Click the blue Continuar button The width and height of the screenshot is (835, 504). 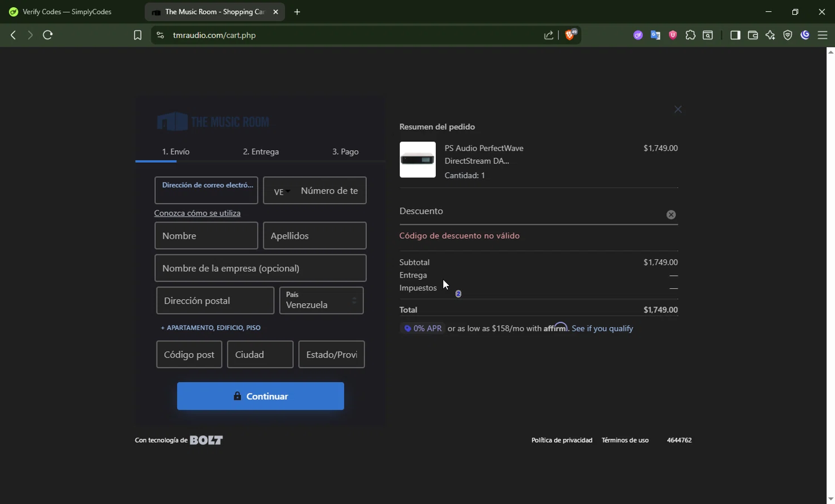(261, 396)
